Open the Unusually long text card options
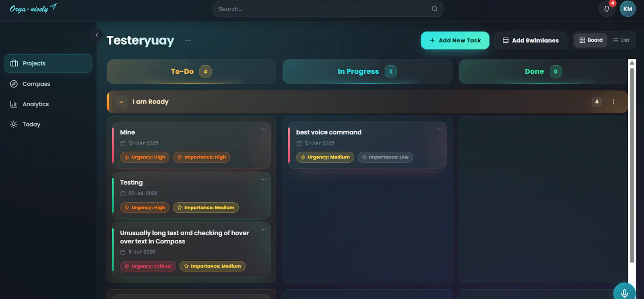 click(x=263, y=230)
